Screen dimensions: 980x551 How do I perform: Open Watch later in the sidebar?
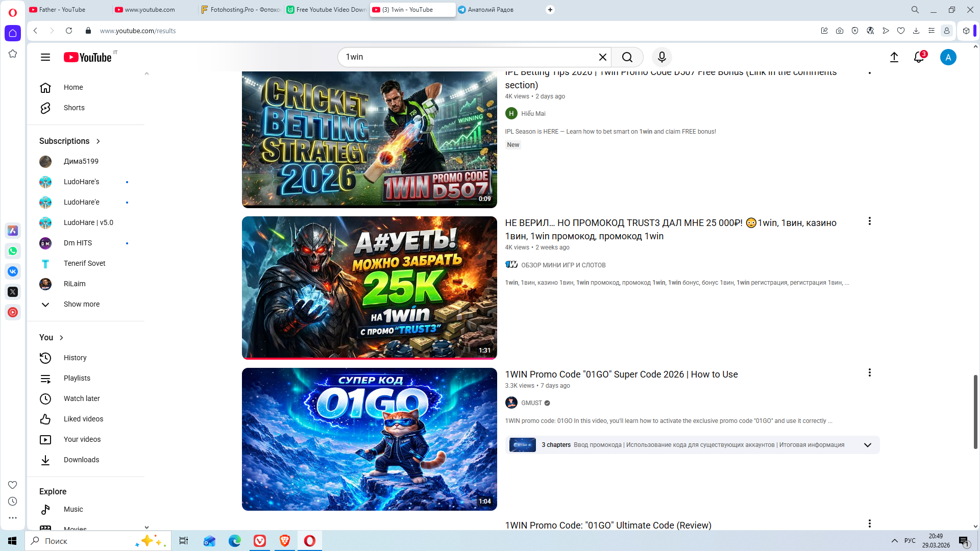point(81,398)
